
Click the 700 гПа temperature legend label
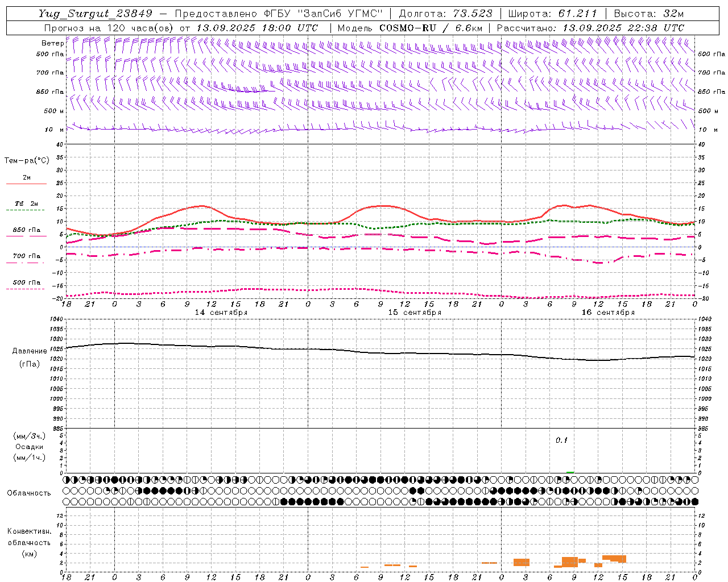27,256
